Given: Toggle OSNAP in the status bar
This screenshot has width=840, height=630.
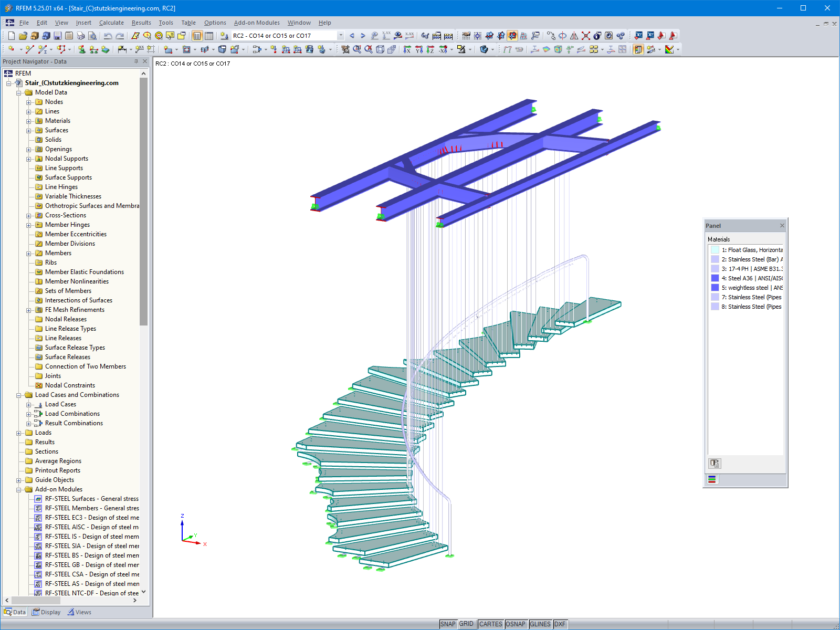Looking at the screenshot, I should click(x=516, y=624).
